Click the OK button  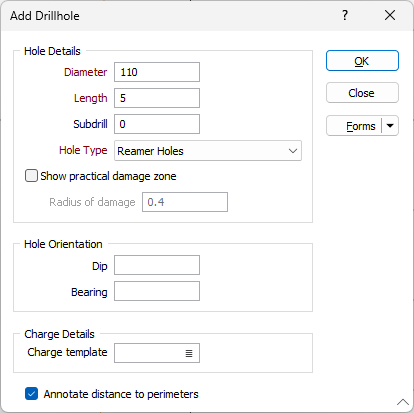click(x=362, y=61)
